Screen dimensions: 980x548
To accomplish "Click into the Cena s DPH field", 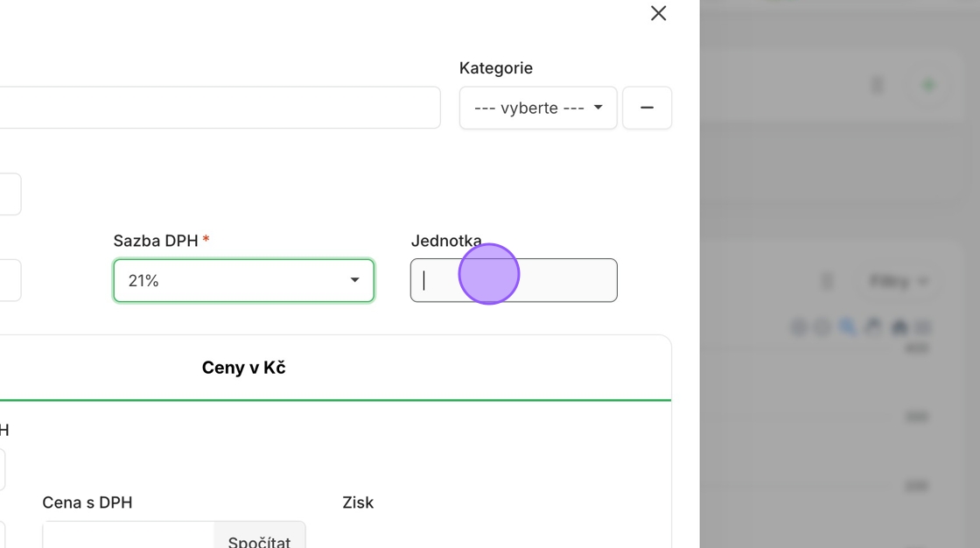I will pyautogui.click(x=128, y=537).
